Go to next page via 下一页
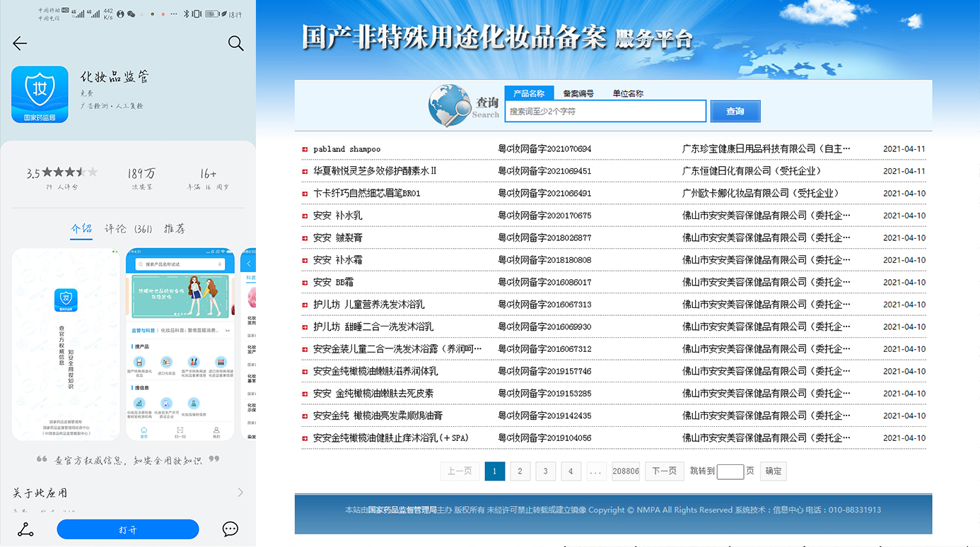The width and height of the screenshot is (980, 547). [664, 471]
